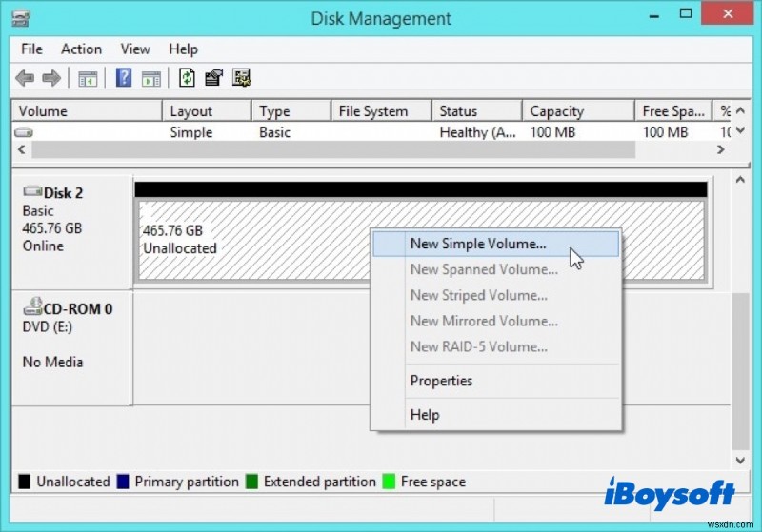The width and height of the screenshot is (762, 532).
Task: Click the disk pane scroll up arrow
Action: 740,180
